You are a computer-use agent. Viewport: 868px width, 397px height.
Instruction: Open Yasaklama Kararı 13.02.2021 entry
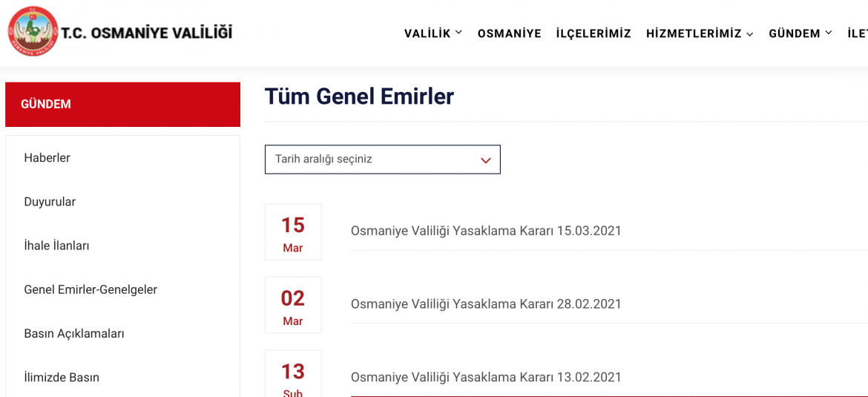486,377
